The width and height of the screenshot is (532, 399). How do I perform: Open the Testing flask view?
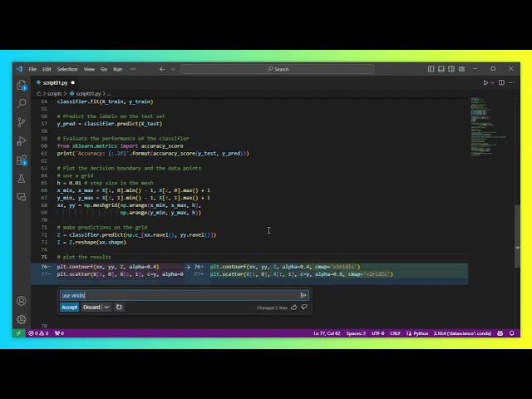[22, 179]
